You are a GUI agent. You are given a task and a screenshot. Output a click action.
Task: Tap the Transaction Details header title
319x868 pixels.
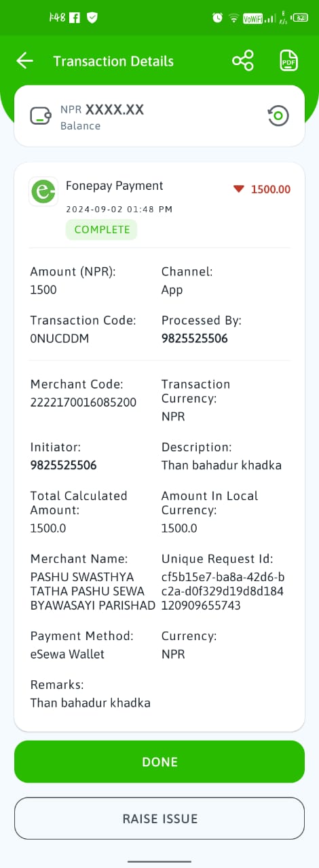coord(113,61)
